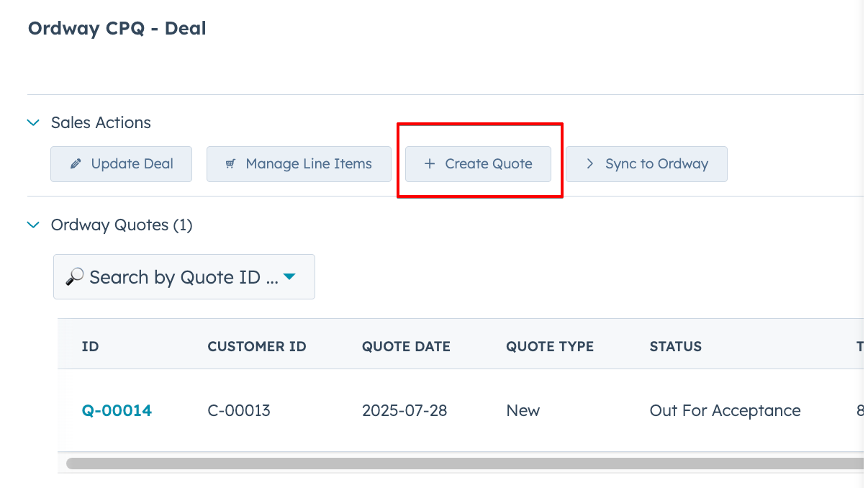Click the pencil icon on Update Deal
Viewport: 868px width, 488px height.
click(76, 164)
